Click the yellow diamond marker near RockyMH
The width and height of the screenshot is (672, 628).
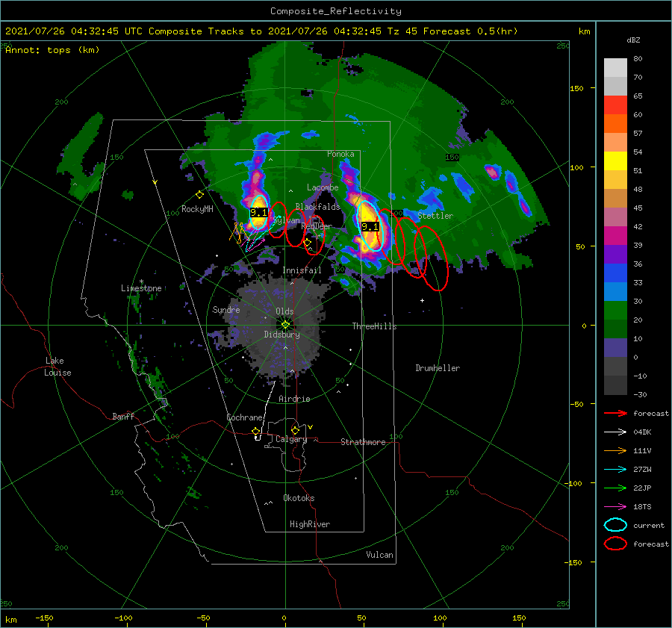click(x=199, y=195)
